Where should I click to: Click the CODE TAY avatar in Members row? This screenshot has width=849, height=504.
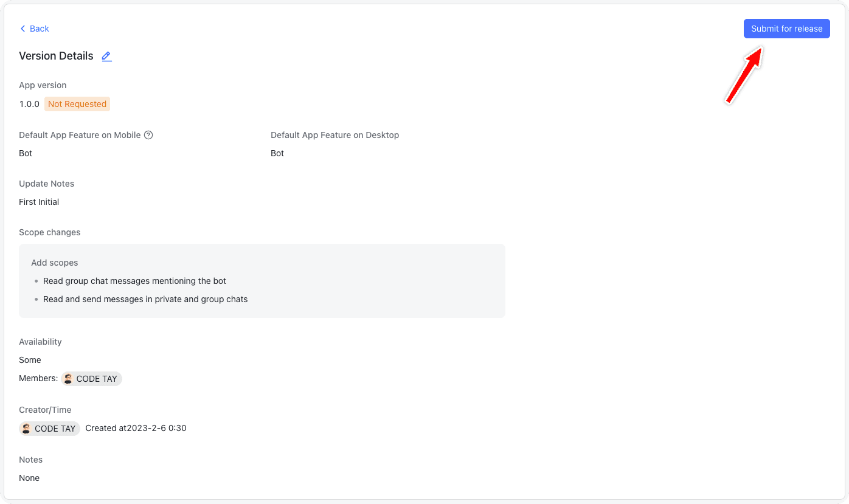68,378
